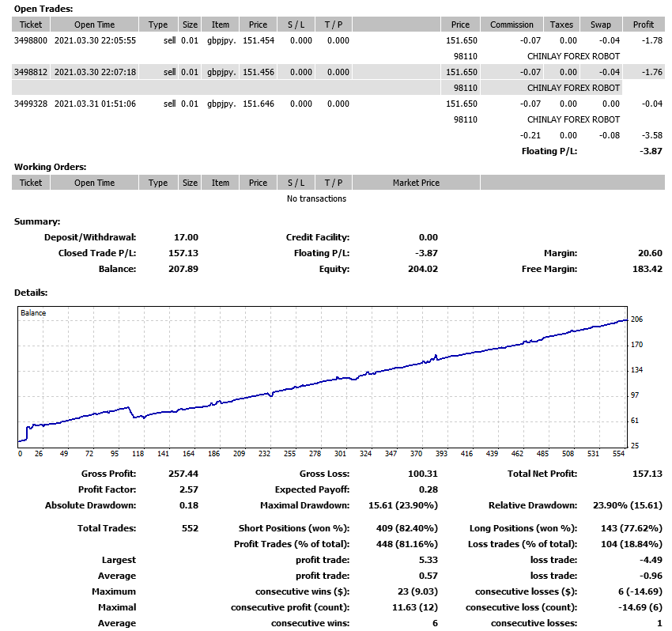Click the Market Price header in Working Orders
Image resolution: width=672 pixels, height=631 pixels.
[416, 183]
